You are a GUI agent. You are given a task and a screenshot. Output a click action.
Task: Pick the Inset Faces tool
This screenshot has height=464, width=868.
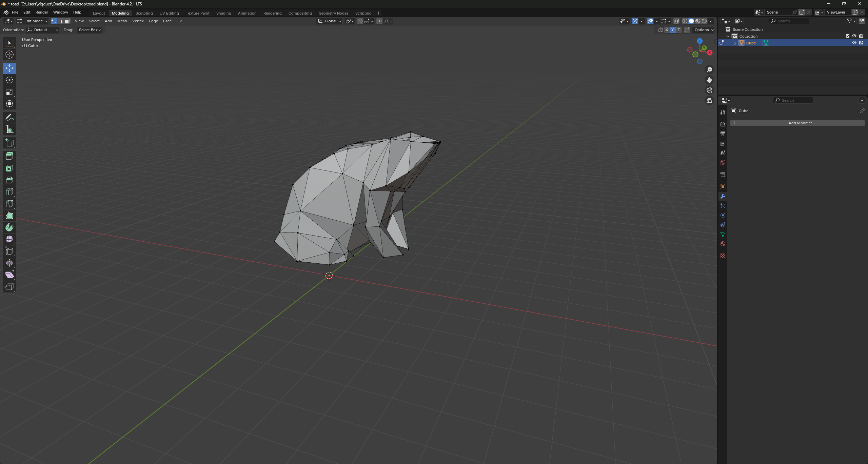coord(9,168)
